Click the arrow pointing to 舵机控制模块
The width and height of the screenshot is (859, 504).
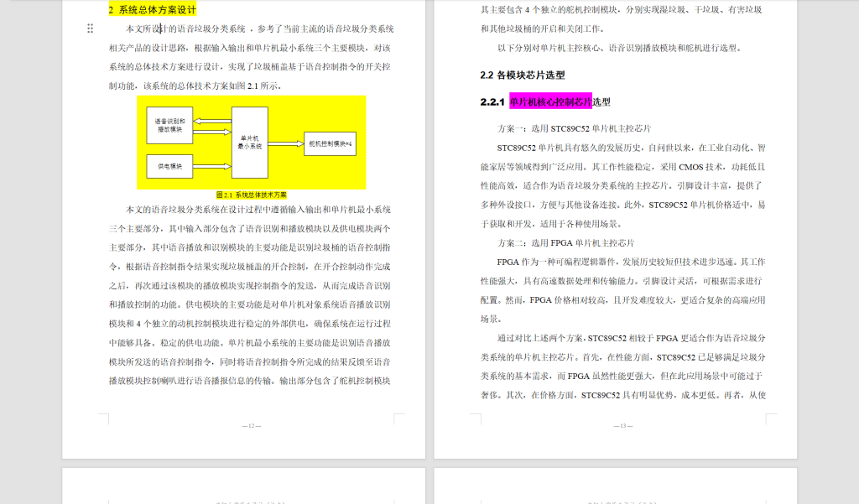tap(286, 143)
